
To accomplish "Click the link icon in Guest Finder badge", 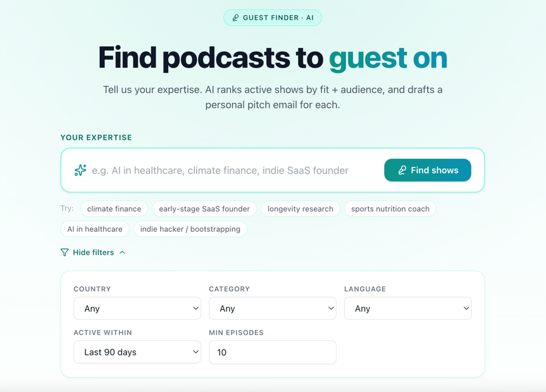I will (235, 18).
